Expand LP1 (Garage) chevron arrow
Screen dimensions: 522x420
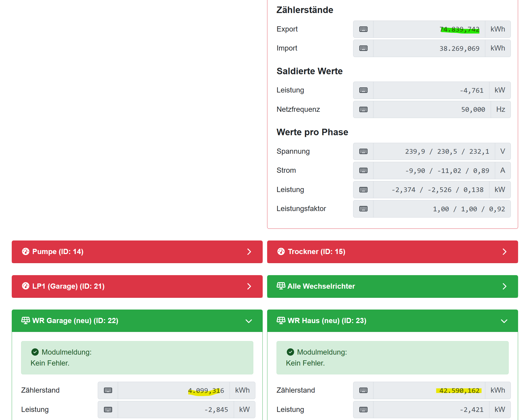(x=249, y=286)
